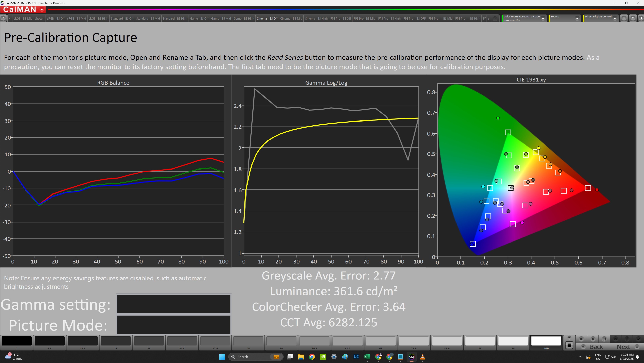
Task: Open the Direct Display Control dropdown
Action: click(x=615, y=18)
